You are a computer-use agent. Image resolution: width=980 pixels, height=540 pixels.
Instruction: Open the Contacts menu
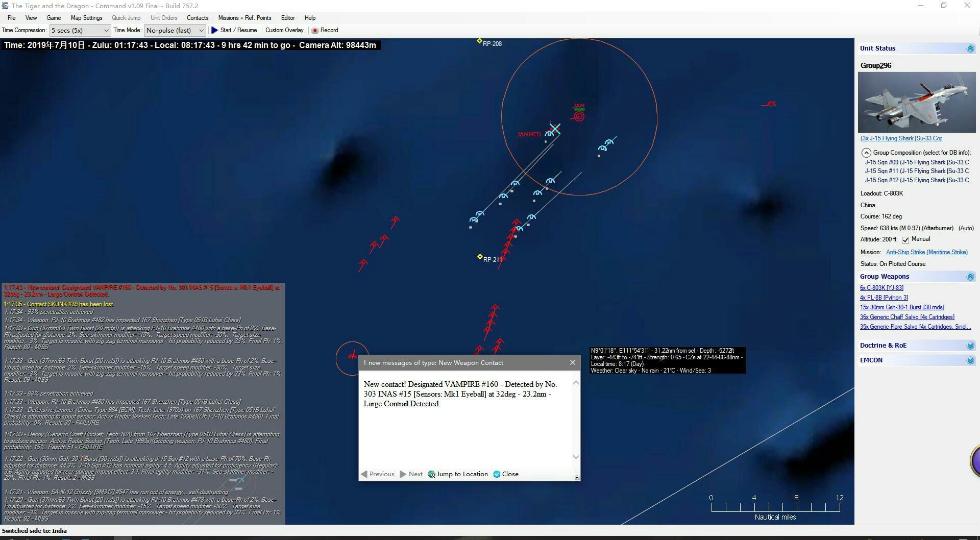(x=198, y=18)
